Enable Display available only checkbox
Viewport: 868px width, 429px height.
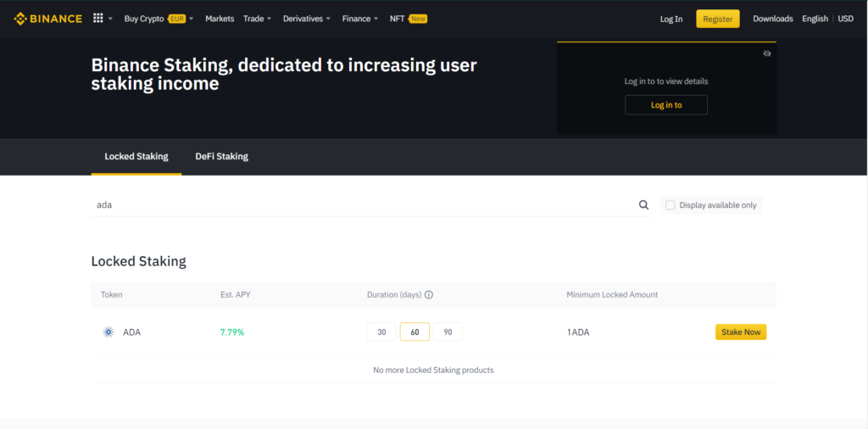670,205
